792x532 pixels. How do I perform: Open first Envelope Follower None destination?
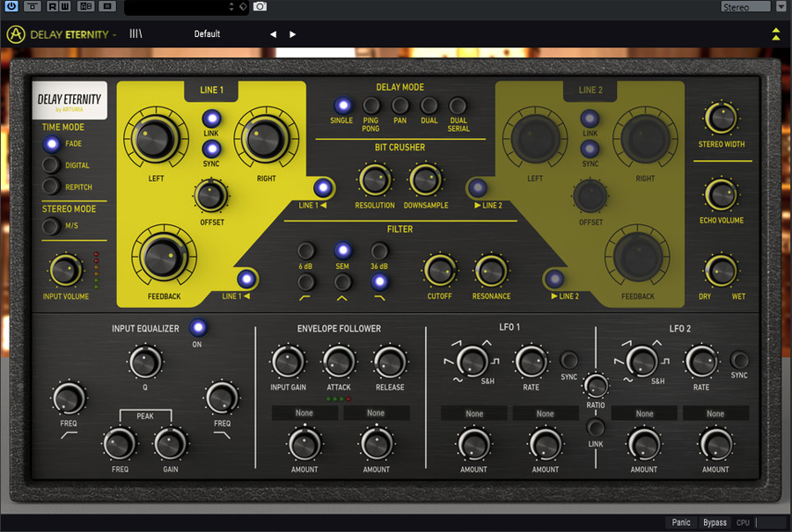pos(304,413)
